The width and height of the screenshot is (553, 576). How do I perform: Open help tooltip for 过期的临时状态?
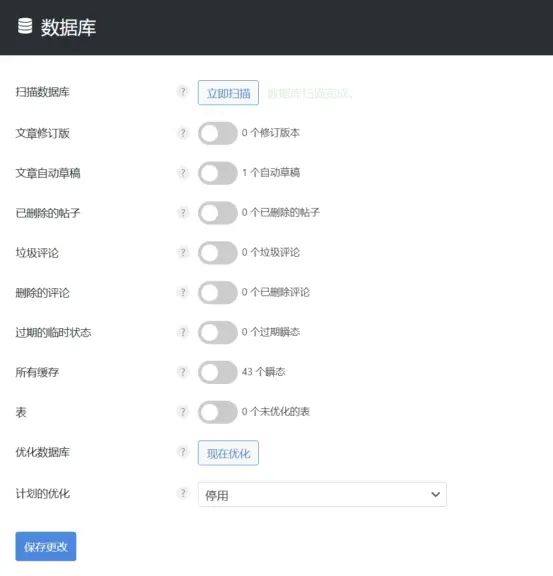pos(183,332)
